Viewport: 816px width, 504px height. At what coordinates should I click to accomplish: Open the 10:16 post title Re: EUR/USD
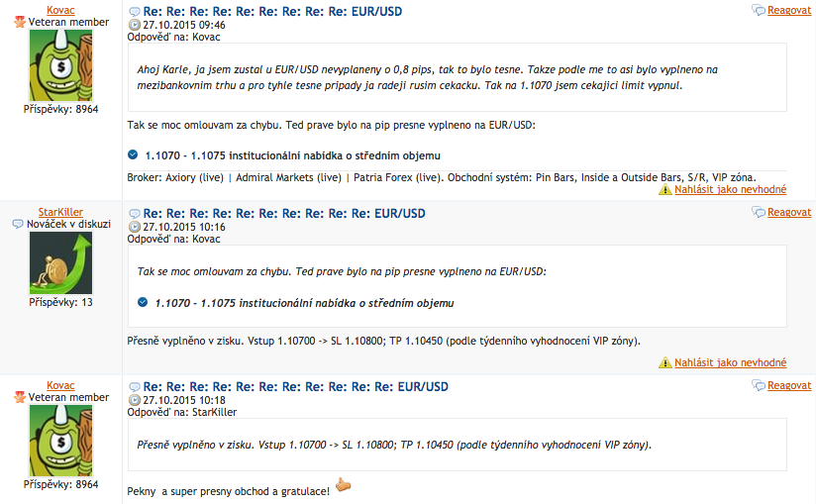pyautogui.click(x=284, y=213)
